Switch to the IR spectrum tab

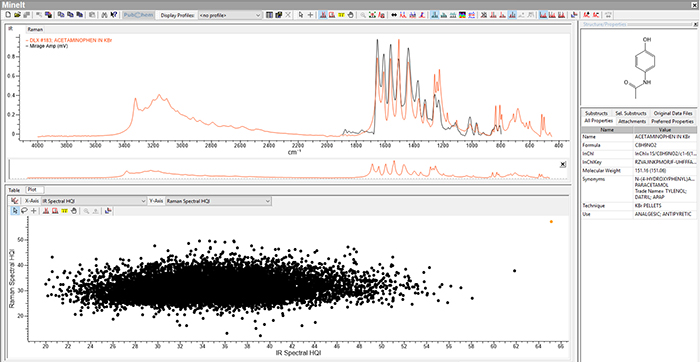(x=11, y=29)
